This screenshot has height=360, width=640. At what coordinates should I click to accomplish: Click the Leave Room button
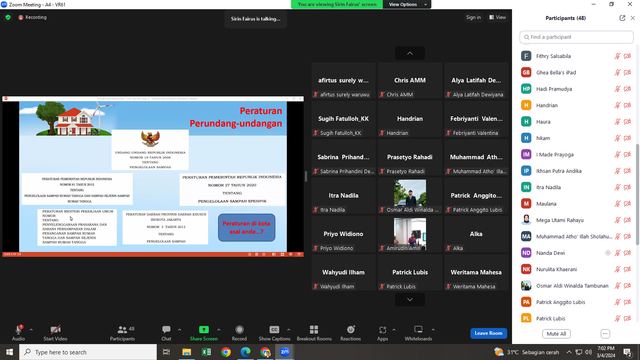(488, 333)
